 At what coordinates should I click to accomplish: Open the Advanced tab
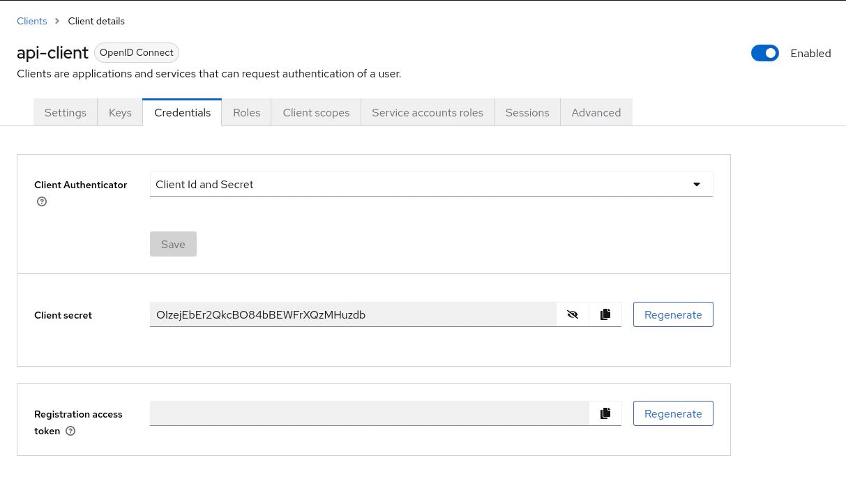[596, 112]
